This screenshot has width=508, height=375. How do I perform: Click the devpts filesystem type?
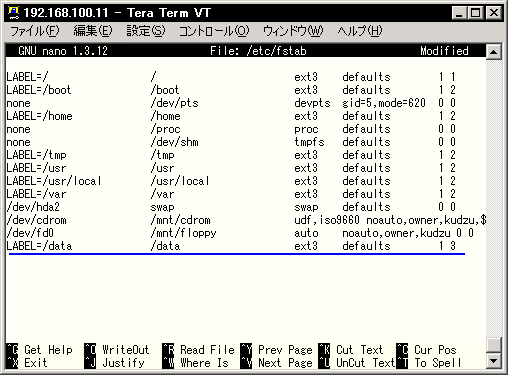tap(312, 103)
